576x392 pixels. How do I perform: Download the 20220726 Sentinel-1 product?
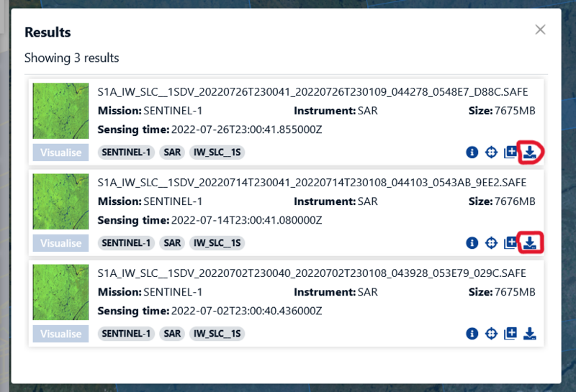[x=530, y=152]
